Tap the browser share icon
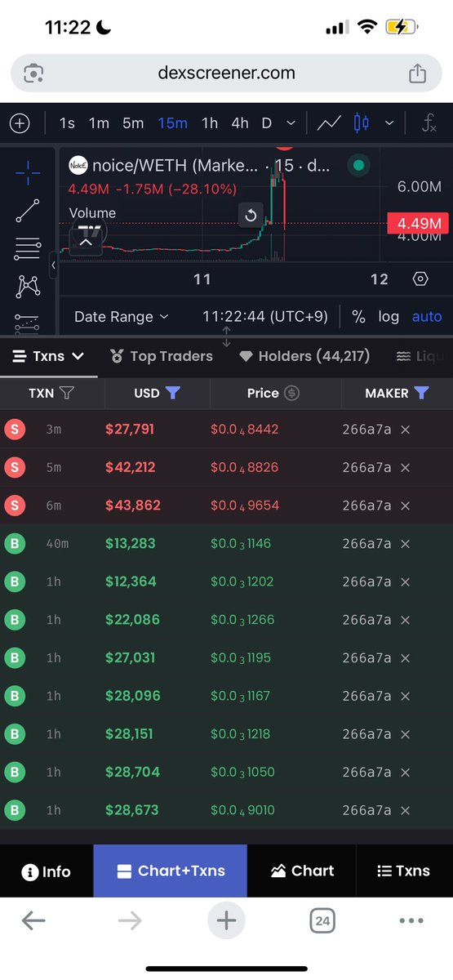This screenshot has width=453, height=980. [x=417, y=73]
